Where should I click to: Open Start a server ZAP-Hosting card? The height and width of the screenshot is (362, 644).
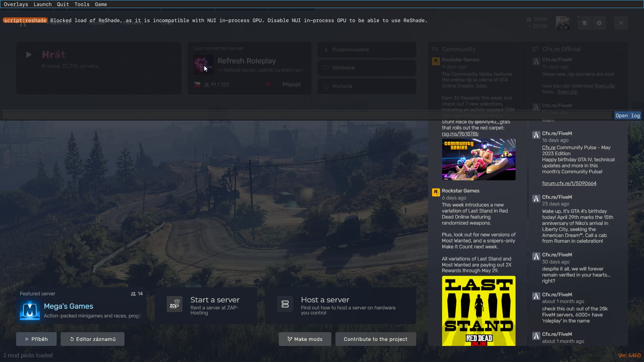[206, 306]
